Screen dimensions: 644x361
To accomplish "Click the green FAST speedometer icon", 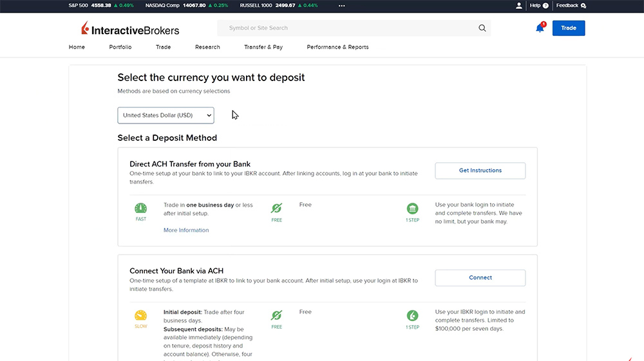I will click(140, 208).
